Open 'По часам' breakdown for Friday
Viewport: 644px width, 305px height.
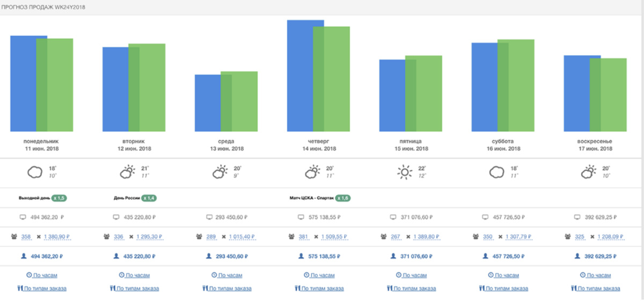click(411, 275)
